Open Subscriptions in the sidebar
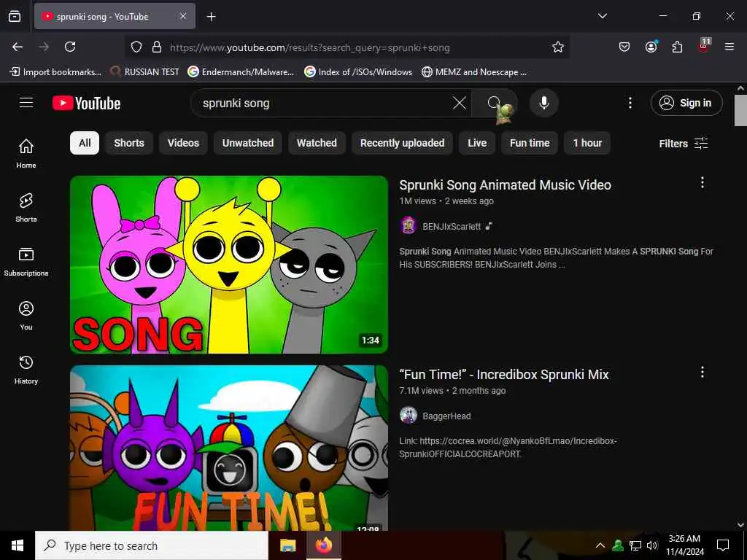 coord(26,262)
